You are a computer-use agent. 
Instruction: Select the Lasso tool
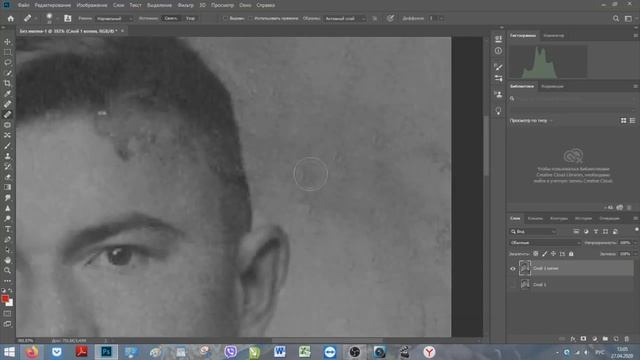[7, 62]
